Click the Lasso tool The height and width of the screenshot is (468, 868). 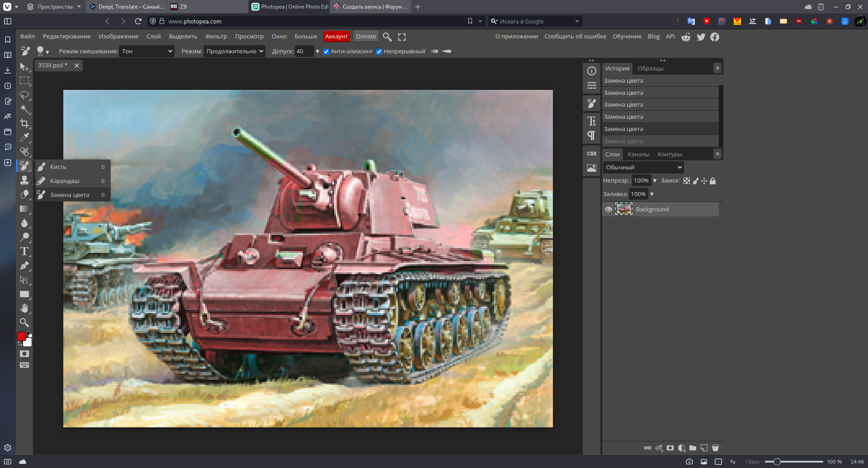coord(25,95)
